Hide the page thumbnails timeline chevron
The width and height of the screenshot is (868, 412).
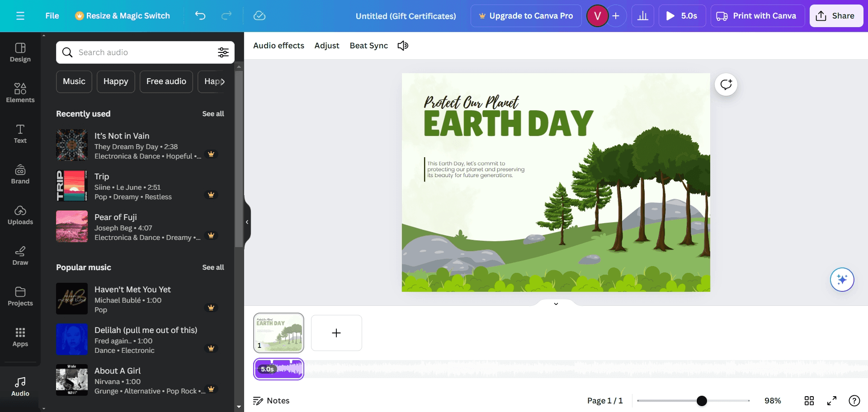pos(556,304)
